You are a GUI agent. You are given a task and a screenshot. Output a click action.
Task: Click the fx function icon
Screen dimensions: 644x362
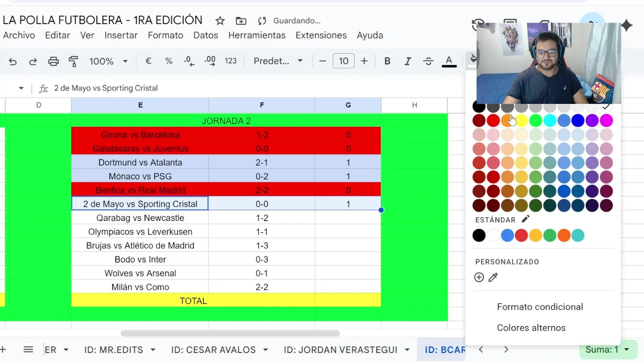43,88
